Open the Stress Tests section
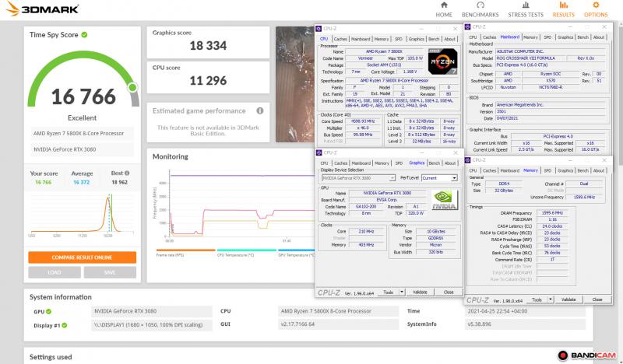This screenshot has height=364, width=623. (x=524, y=9)
